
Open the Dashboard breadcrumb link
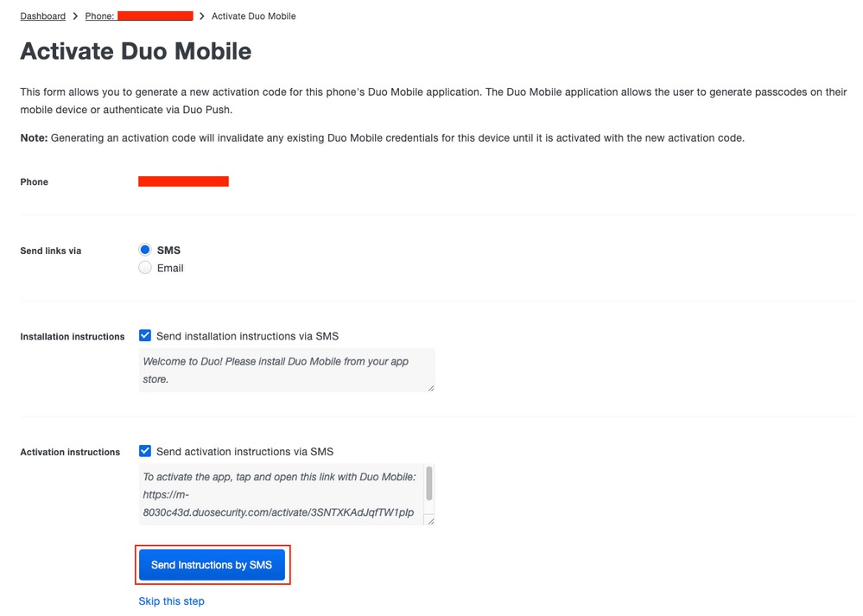pyautogui.click(x=42, y=16)
